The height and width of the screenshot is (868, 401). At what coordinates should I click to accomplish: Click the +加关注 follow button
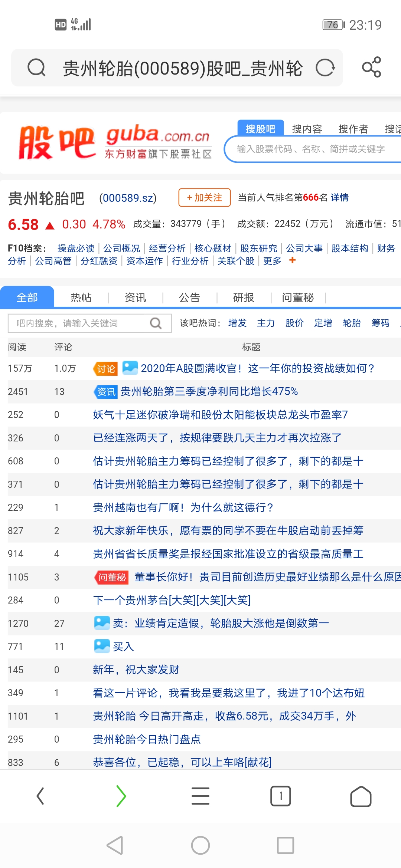pyautogui.click(x=205, y=197)
